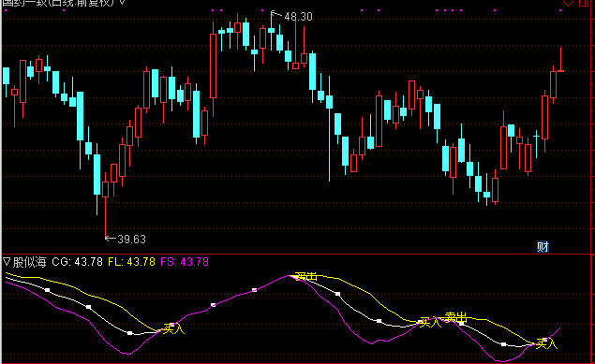595x364 pixels.
Task: Click the 股似海 indicator name
Action: click(30, 262)
